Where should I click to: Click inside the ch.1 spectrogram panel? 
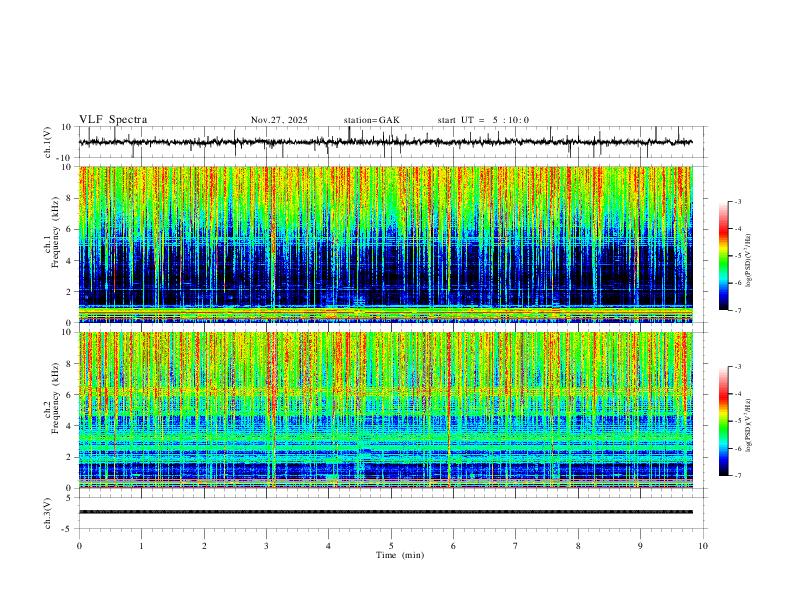(x=385, y=244)
